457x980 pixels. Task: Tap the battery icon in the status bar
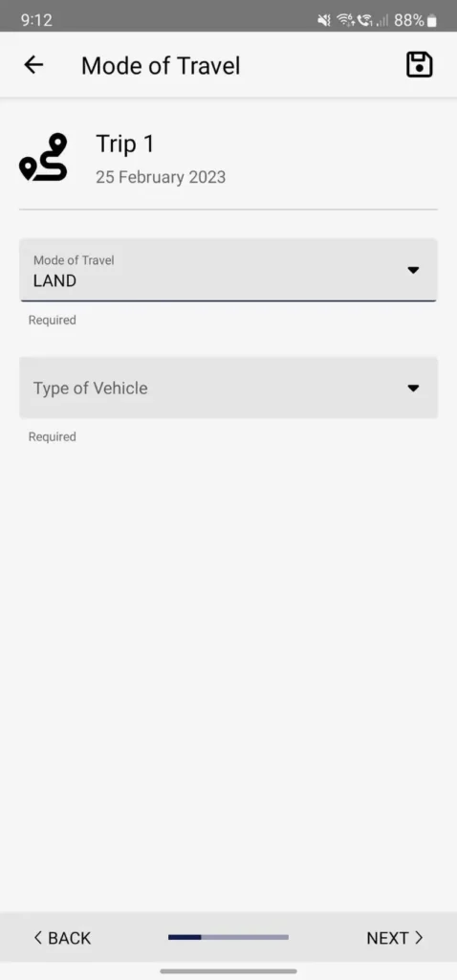tap(432, 21)
